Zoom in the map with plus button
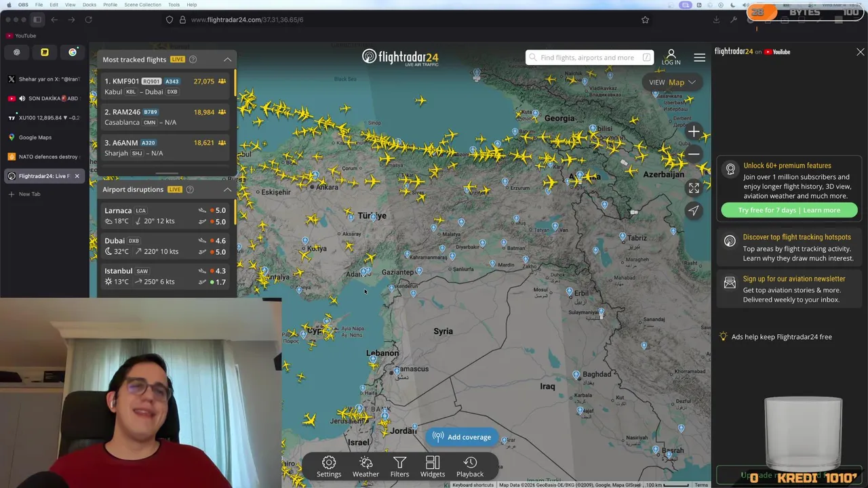Screen dimensions: 868x488 [694, 131]
